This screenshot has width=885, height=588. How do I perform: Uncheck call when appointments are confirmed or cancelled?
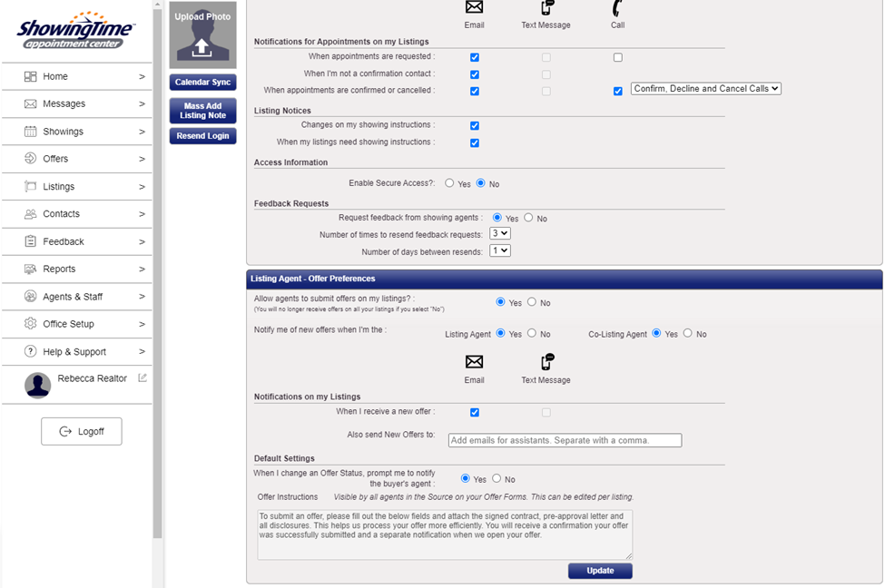pyautogui.click(x=618, y=92)
